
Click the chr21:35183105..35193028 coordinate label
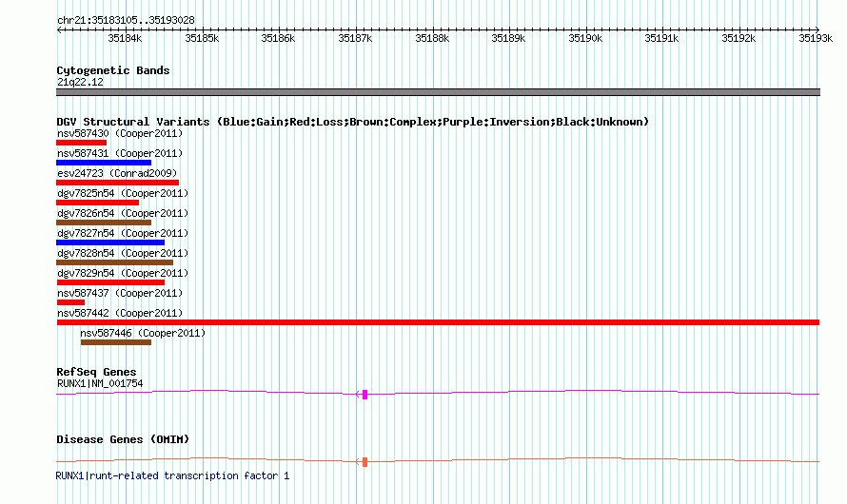pos(126,20)
